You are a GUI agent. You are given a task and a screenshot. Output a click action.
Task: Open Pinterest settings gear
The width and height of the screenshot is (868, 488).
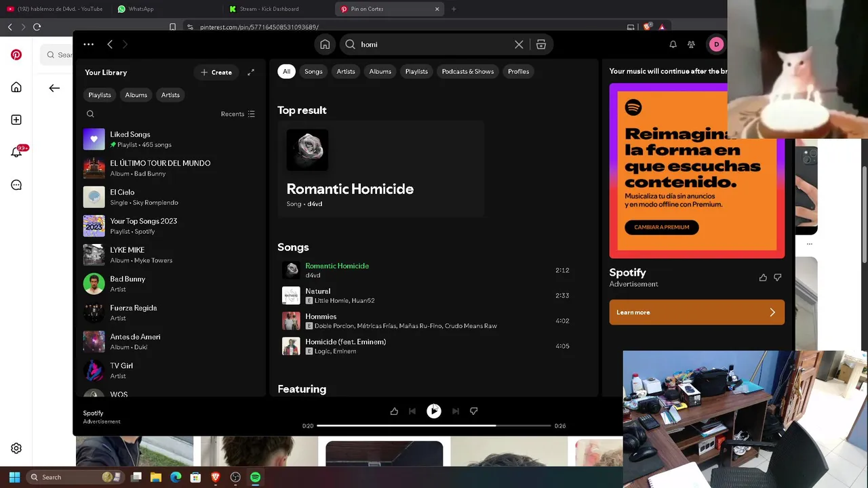16,448
